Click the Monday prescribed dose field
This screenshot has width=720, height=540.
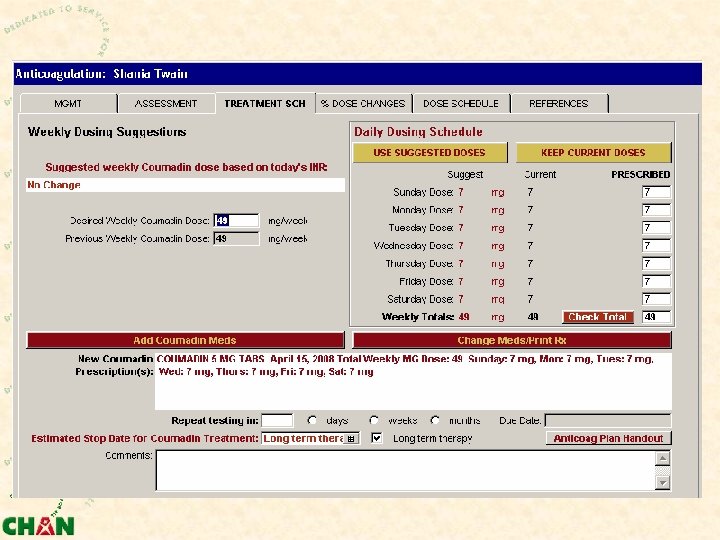pos(656,210)
